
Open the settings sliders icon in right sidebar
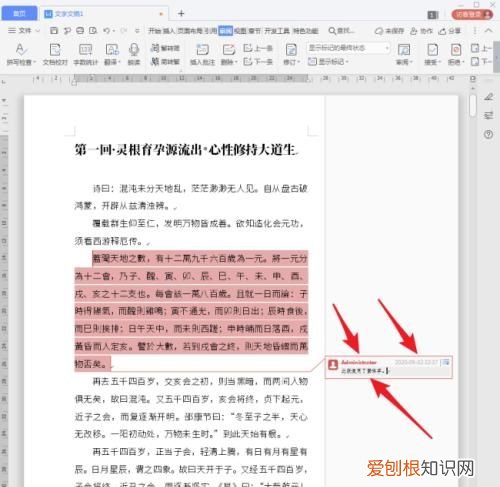[489, 115]
